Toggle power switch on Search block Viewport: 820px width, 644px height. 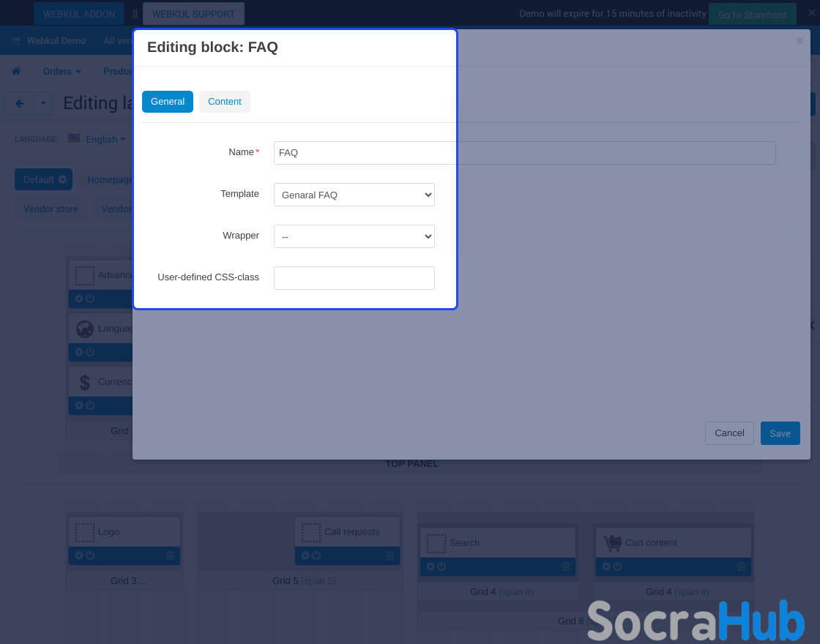[441, 566]
